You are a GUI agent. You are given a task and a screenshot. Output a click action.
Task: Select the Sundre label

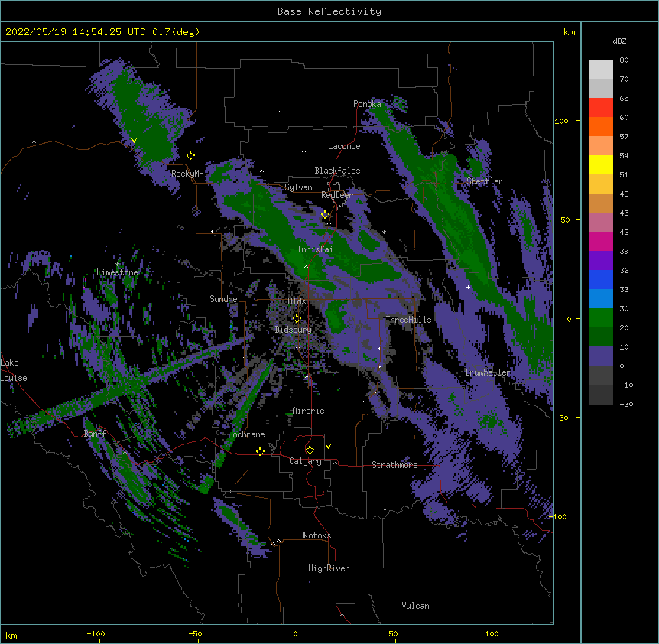(x=223, y=299)
